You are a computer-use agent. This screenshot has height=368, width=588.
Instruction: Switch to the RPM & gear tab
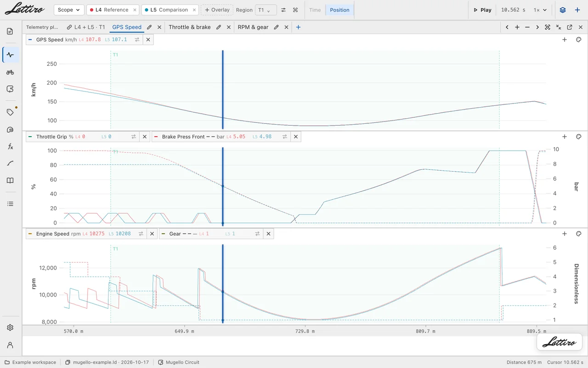[x=253, y=27]
